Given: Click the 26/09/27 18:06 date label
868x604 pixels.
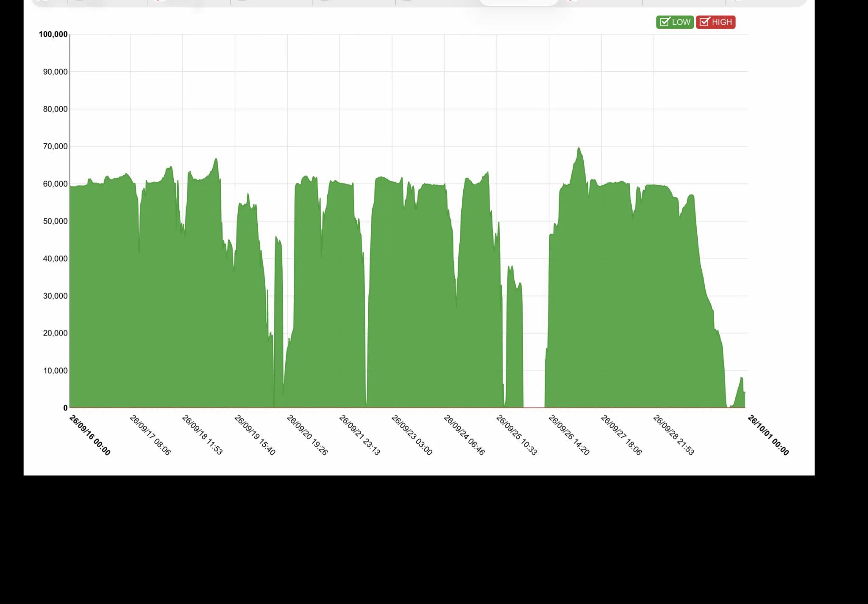Looking at the screenshot, I should coord(621,436).
